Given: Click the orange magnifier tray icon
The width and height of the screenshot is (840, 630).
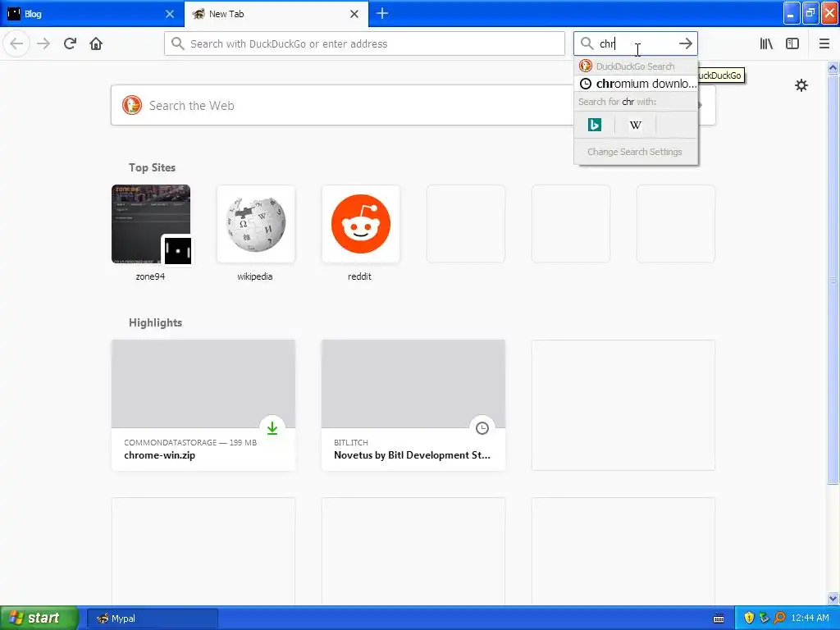Looking at the screenshot, I should pos(779,618).
